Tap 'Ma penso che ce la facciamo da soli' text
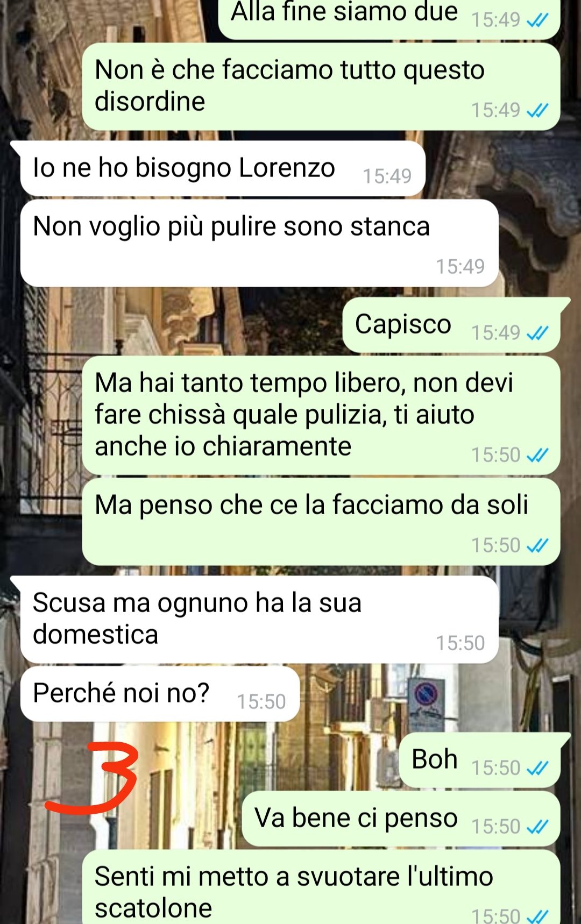The width and height of the screenshot is (581, 924). (311, 505)
